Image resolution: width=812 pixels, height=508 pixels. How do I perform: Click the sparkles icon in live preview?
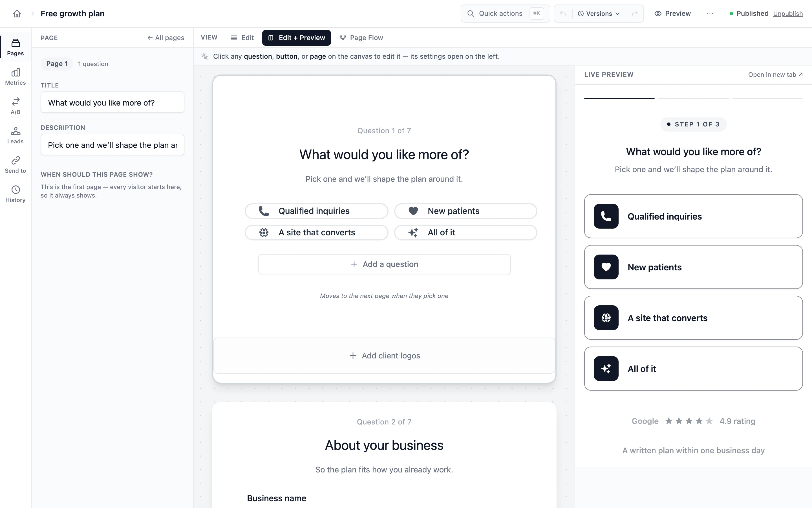(606, 369)
